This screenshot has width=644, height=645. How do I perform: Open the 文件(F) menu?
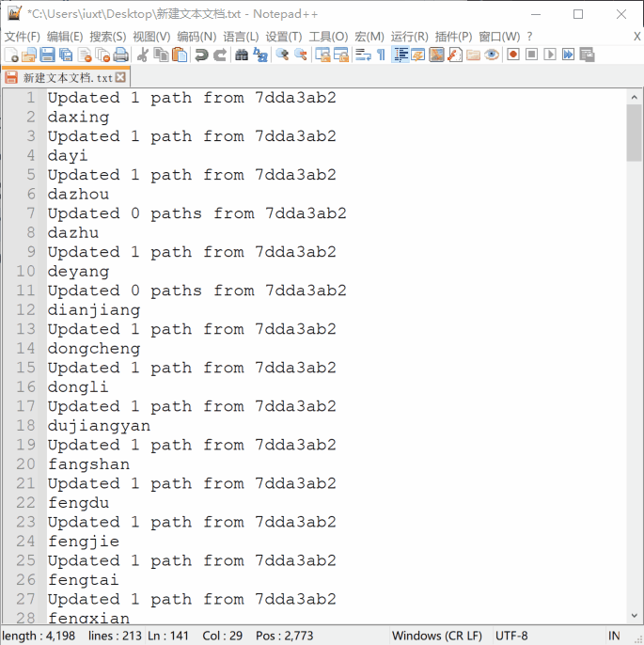click(23, 36)
